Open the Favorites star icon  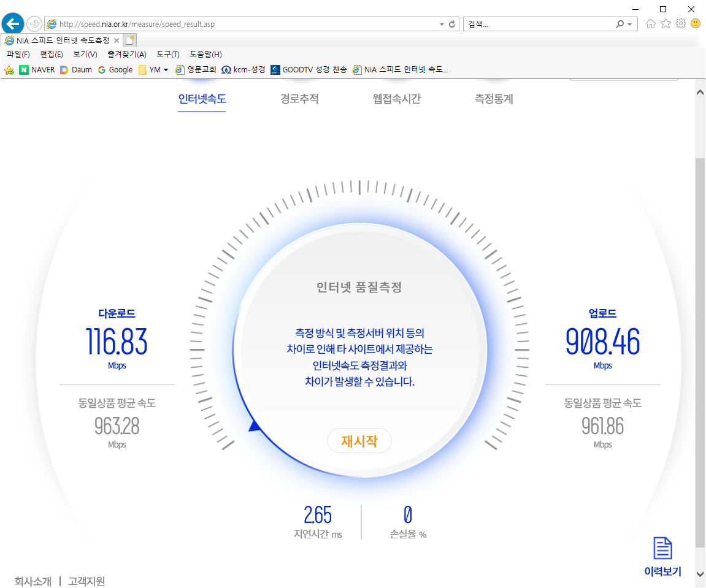pos(666,24)
